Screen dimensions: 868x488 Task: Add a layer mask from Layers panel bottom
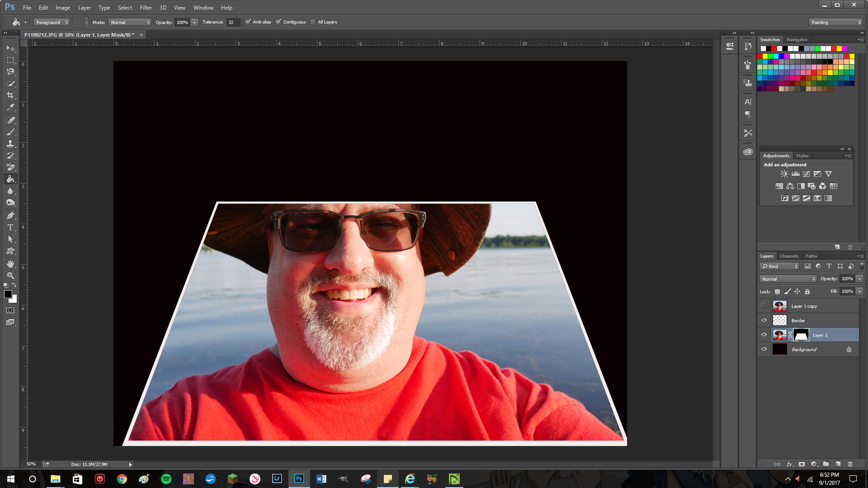click(x=802, y=464)
